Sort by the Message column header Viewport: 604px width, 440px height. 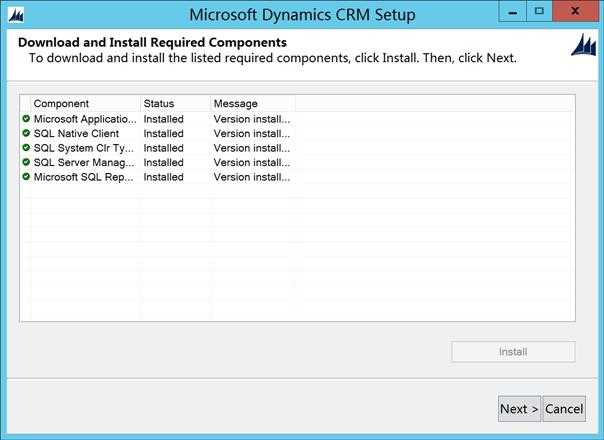point(253,104)
